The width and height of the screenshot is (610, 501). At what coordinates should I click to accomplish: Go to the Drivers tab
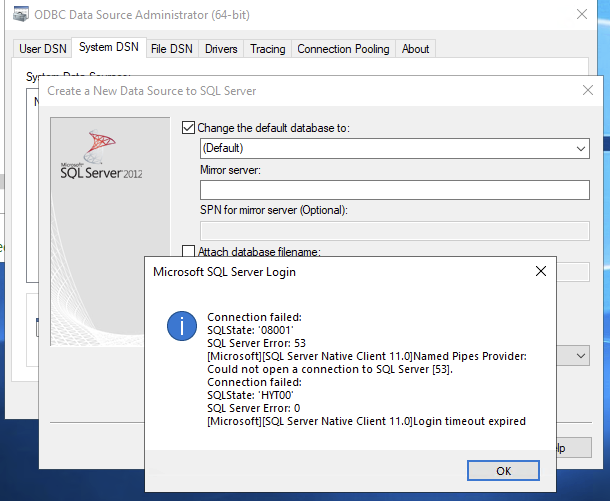(221, 49)
